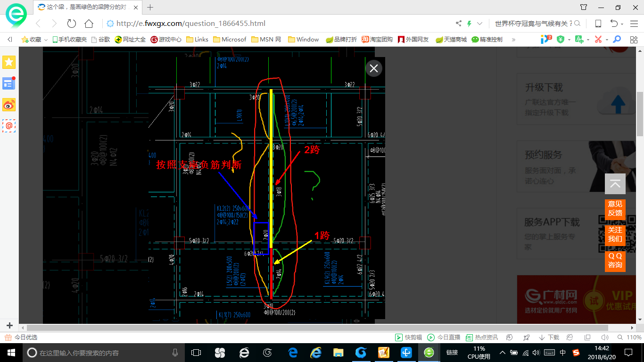
Task: Show more bookmarks chevron
Action: click(513, 40)
